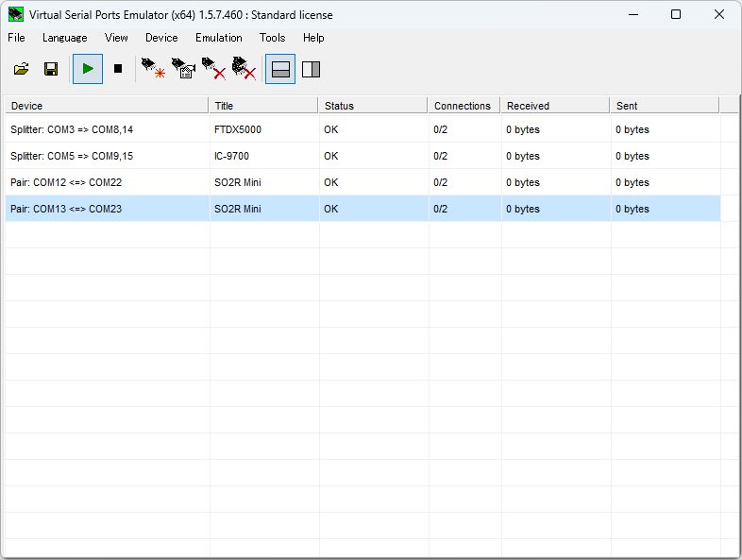The height and width of the screenshot is (560, 742).
Task: Toggle the vertical split layout view
Action: 311,69
